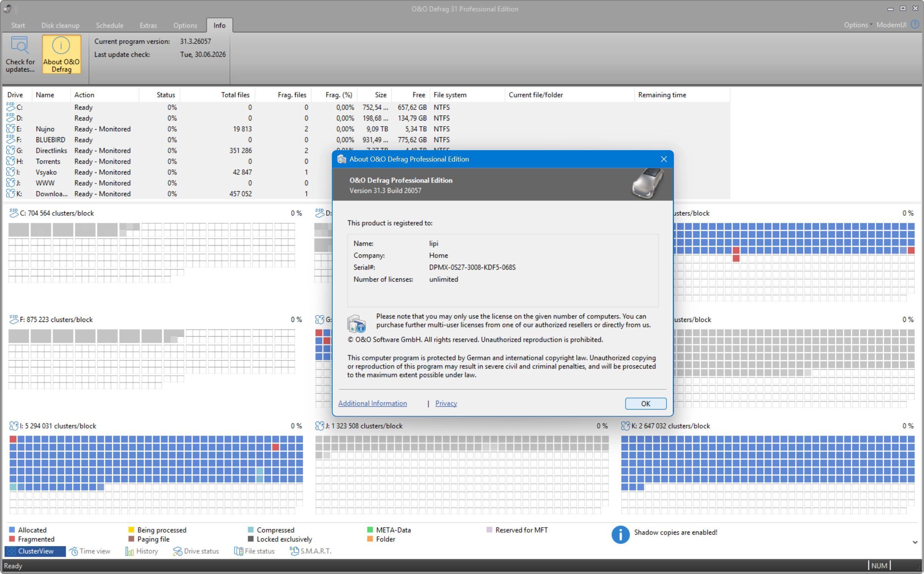This screenshot has height=574, width=924.
Task: Click the ModernUI style option
Action: point(891,25)
